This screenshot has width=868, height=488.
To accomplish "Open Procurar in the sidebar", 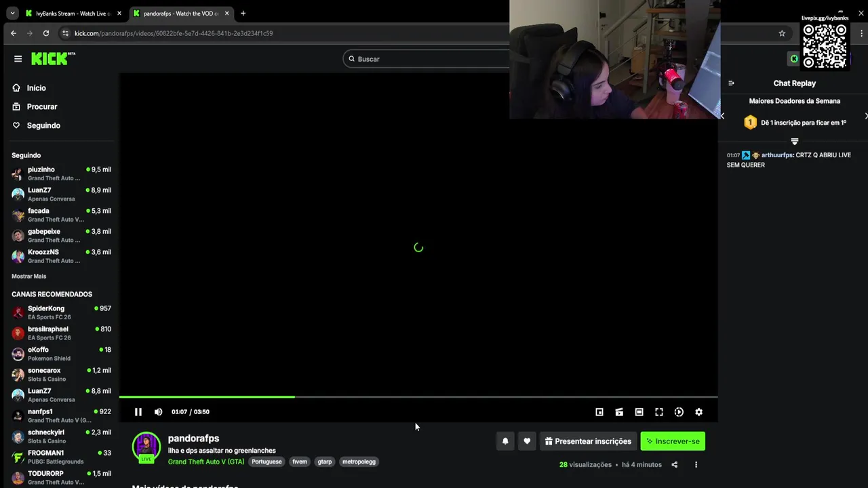I will [41, 107].
